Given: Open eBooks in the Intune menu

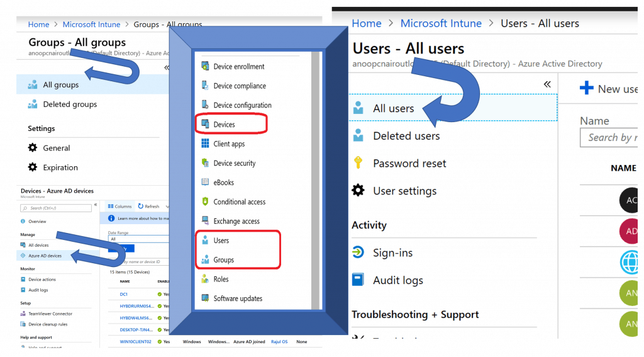Looking at the screenshot, I should coord(218,182).
